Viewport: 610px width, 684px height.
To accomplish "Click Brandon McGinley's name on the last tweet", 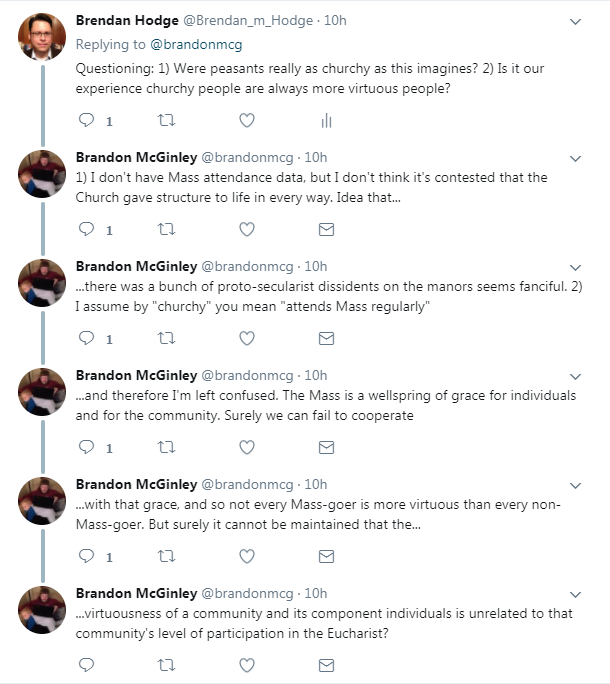I will (x=135, y=592).
